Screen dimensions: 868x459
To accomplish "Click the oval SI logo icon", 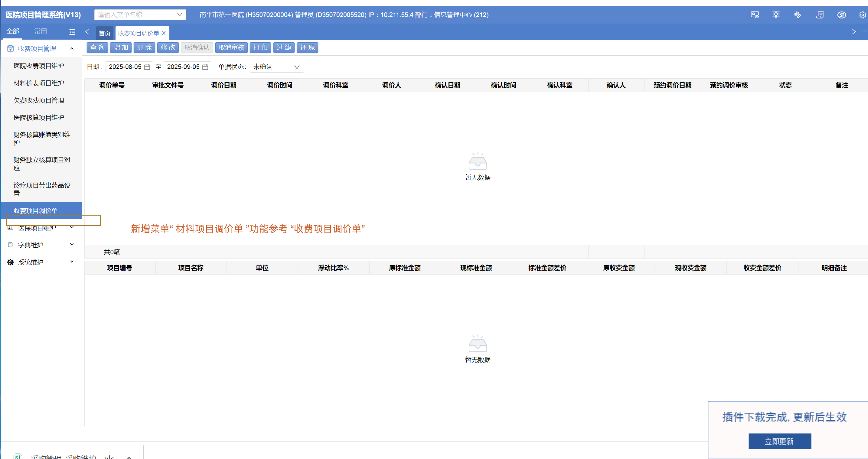I will click(841, 15).
